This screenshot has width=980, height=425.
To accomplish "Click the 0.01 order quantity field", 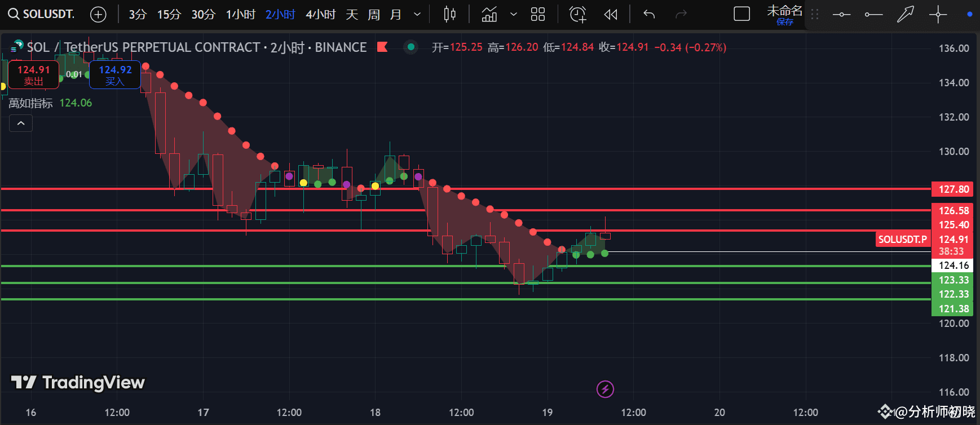I will (74, 74).
